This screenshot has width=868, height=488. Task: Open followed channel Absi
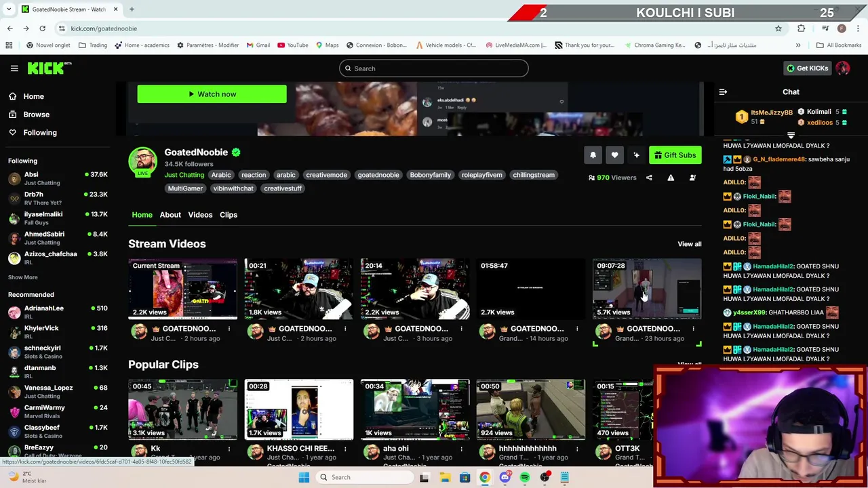(x=58, y=178)
